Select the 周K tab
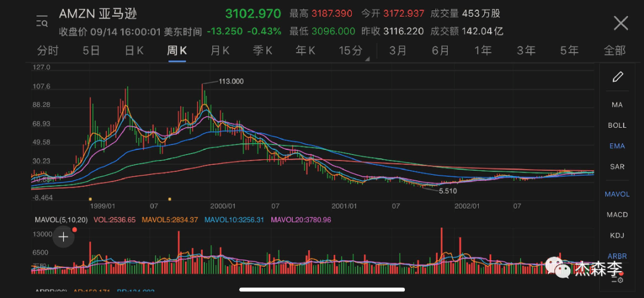Viewport: 644px width, 298px height. click(177, 51)
